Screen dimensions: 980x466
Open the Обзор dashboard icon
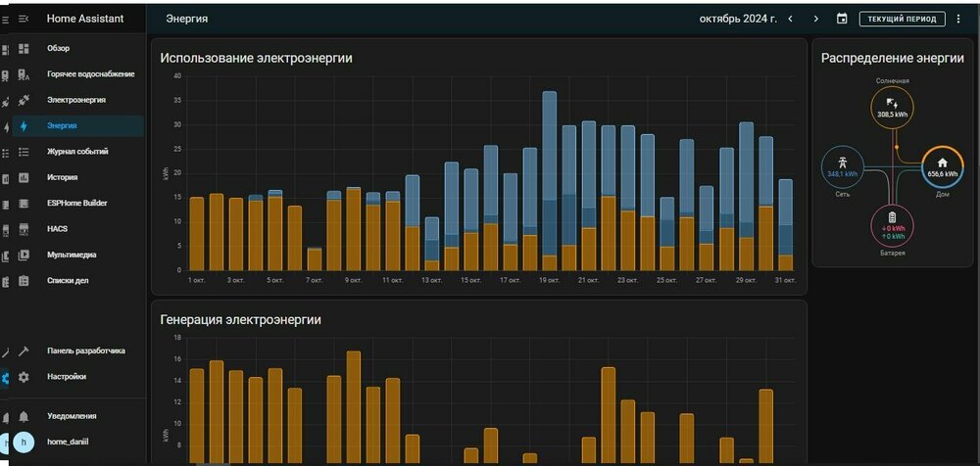pyautogui.click(x=24, y=48)
